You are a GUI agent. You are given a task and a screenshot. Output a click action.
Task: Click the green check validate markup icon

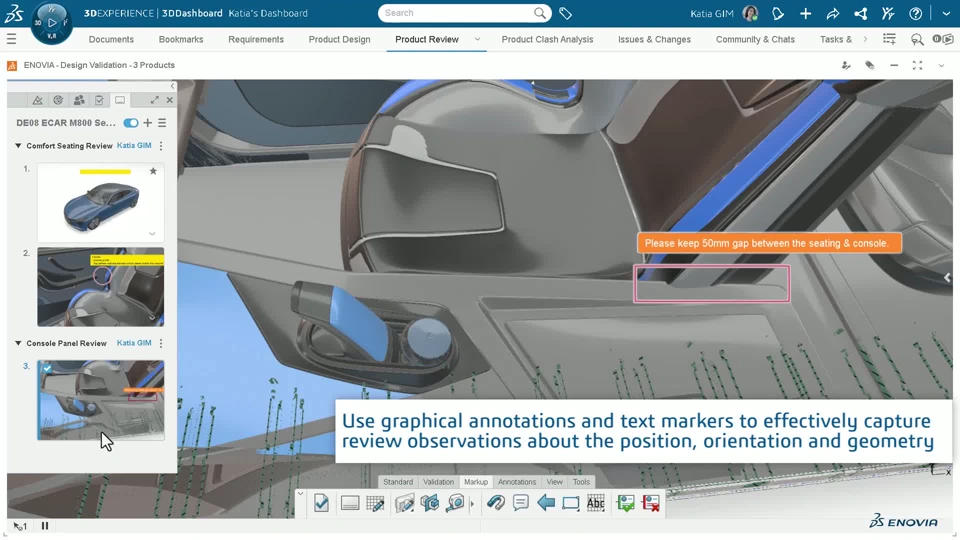click(626, 503)
